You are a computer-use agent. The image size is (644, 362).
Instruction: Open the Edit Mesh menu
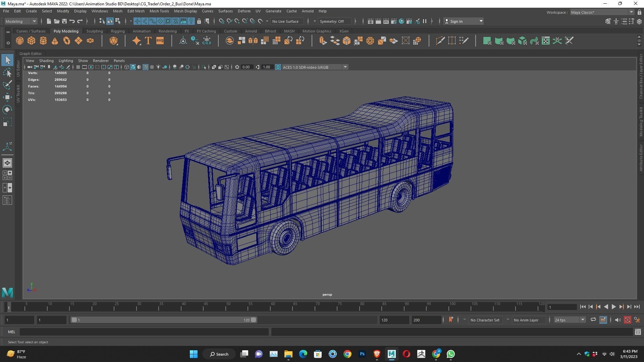pos(136,11)
